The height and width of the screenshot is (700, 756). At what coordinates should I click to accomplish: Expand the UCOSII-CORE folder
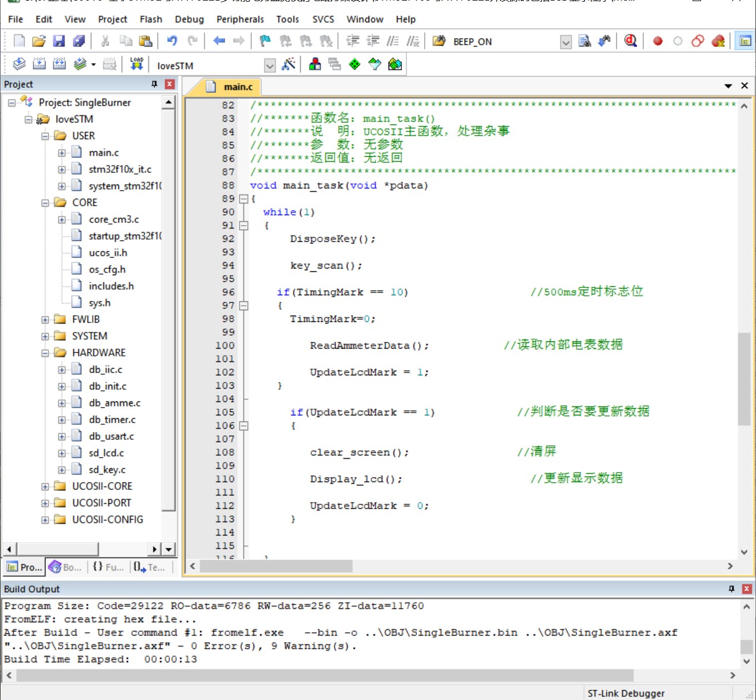45,486
